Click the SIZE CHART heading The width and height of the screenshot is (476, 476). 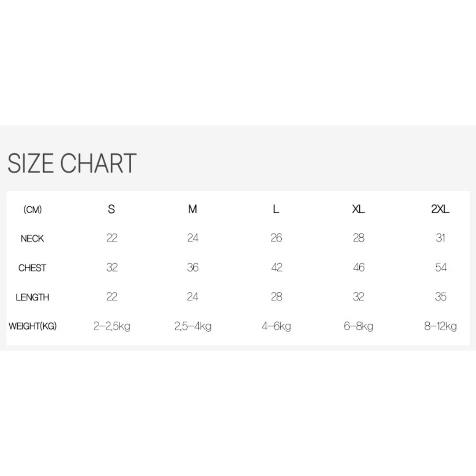coord(72,163)
